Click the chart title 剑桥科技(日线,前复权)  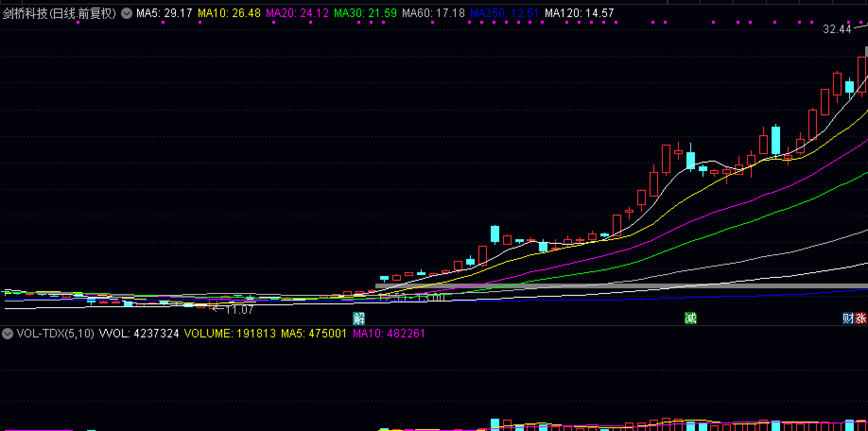pyautogui.click(x=60, y=13)
